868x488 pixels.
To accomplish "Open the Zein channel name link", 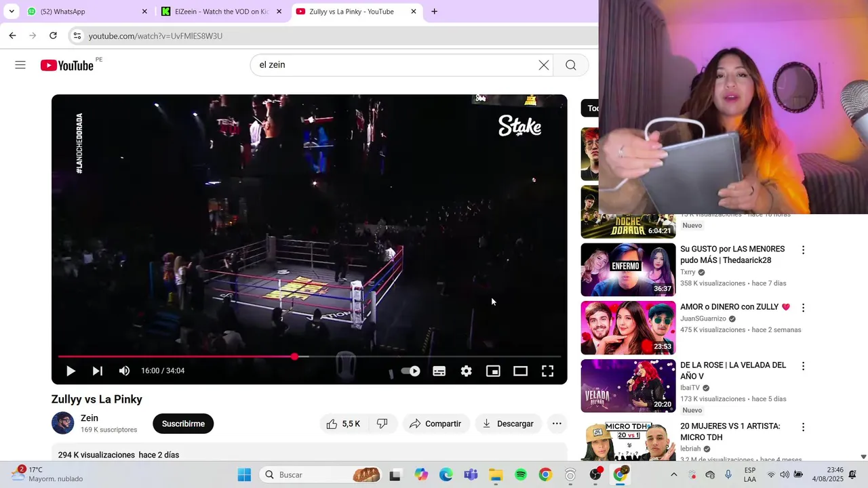I will [x=90, y=418].
